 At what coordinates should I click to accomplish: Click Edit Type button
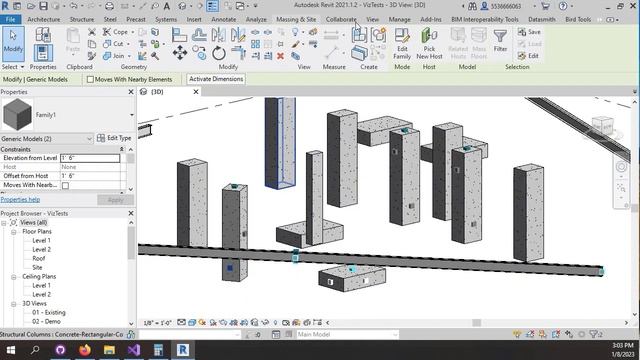coord(114,138)
